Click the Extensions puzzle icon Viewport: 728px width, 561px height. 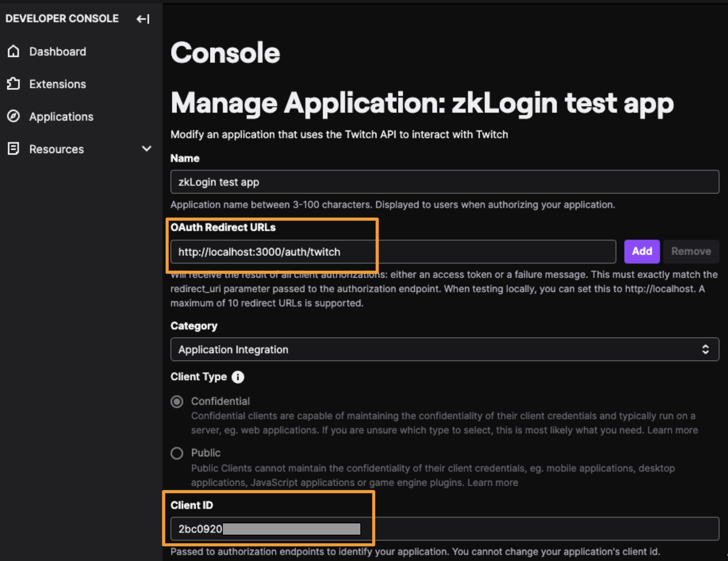[13, 84]
